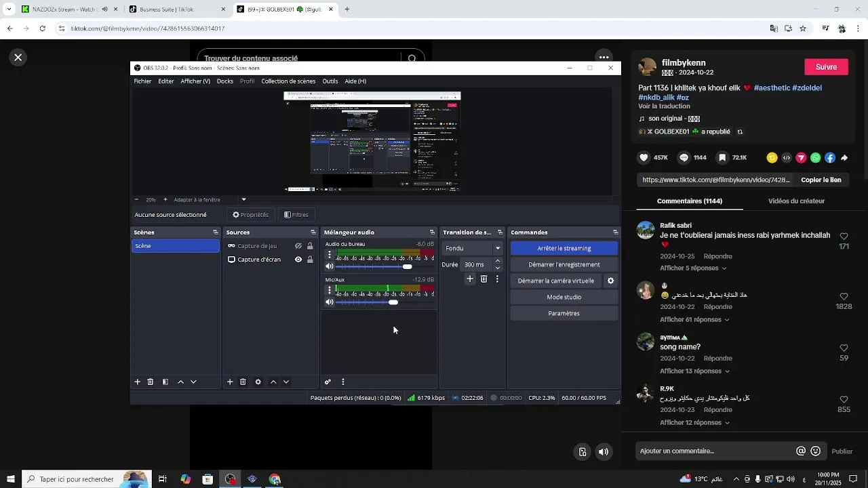Open Mic/Aux options three-dot menu
868x488 pixels.
(x=330, y=290)
